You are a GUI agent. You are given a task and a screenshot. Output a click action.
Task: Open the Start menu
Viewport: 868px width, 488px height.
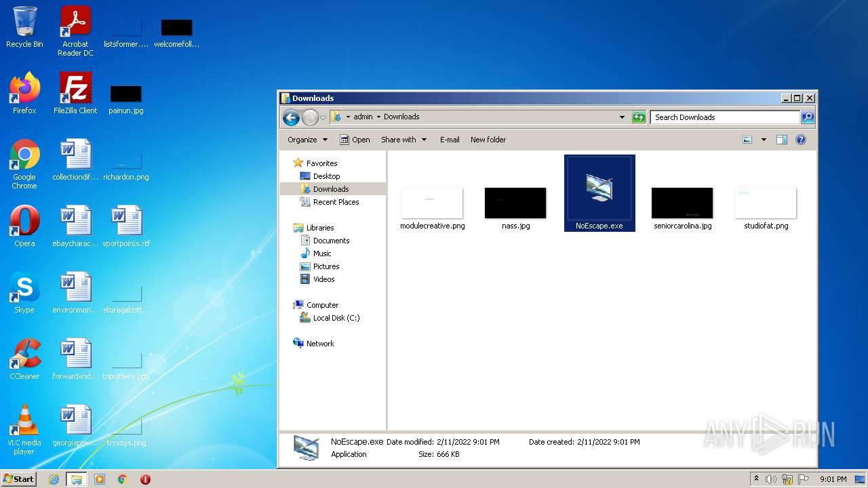pyautogui.click(x=19, y=479)
